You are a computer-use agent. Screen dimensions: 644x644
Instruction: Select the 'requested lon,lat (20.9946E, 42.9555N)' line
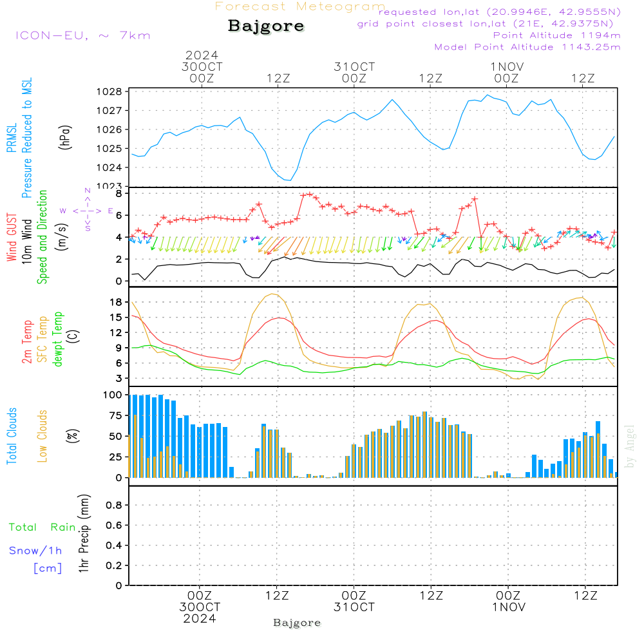[x=500, y=12]
